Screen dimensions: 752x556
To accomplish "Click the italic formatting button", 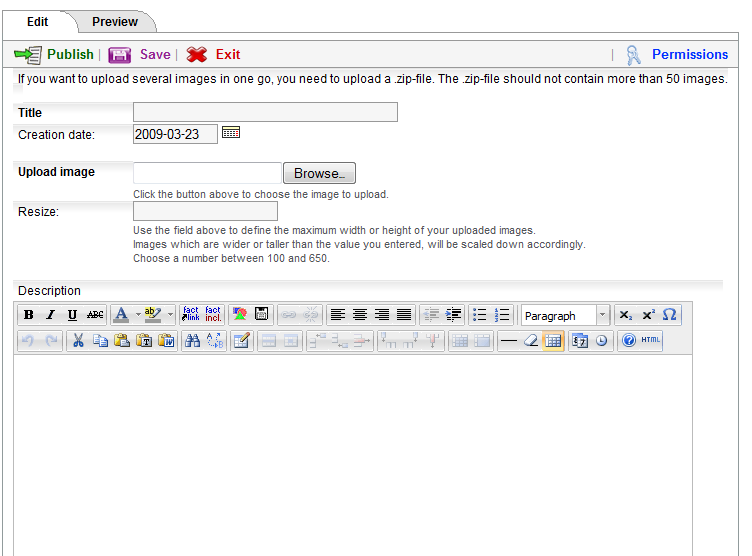I will [x=50, y=315].
